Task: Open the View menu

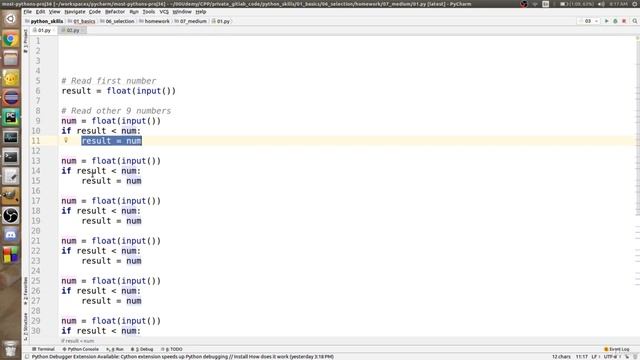Action: coord(54,12)
